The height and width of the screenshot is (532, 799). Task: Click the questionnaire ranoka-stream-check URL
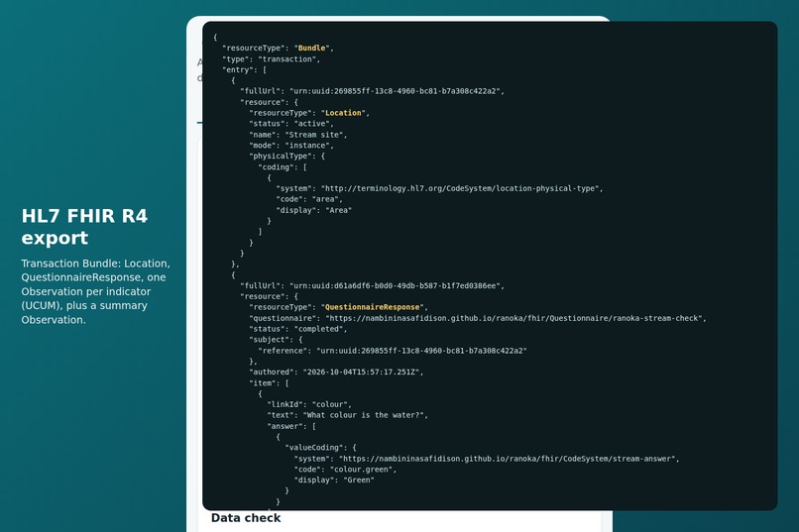515,318
